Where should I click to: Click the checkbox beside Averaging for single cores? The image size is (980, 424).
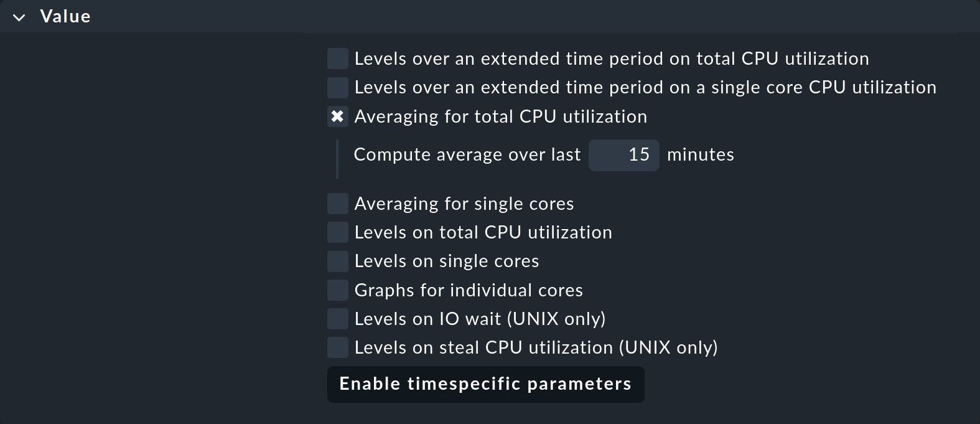[337, 204]
